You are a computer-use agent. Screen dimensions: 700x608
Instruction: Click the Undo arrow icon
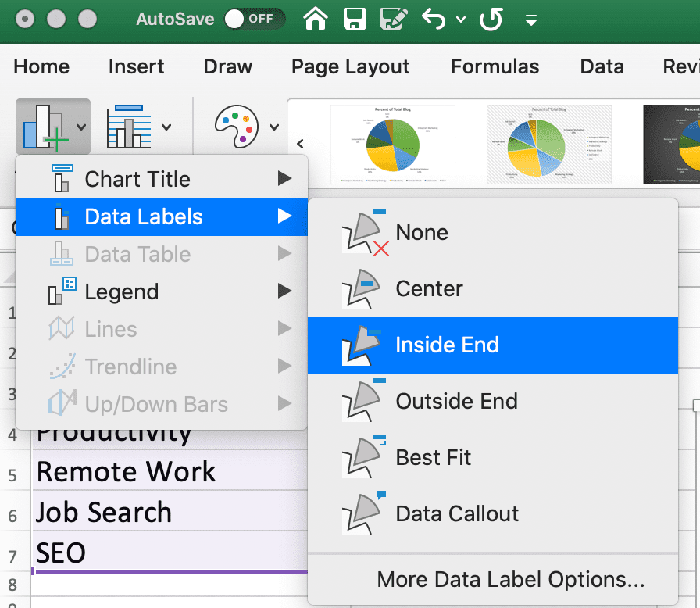point(432,19)
